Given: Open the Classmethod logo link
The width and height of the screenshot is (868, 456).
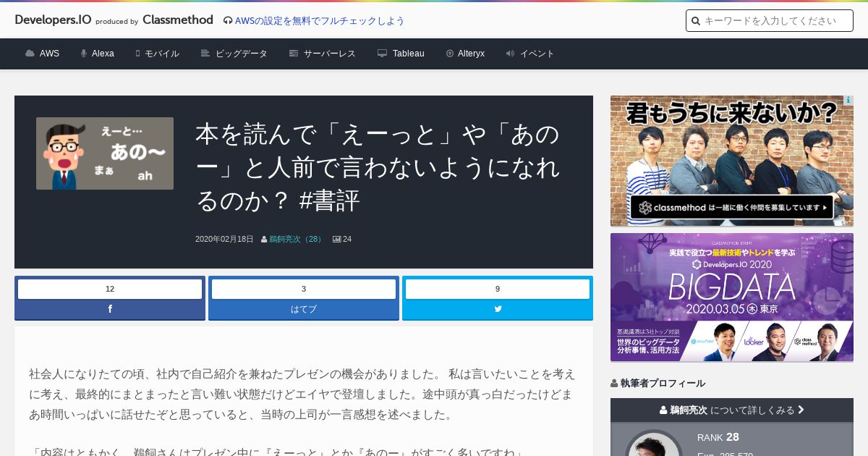Looking at the screenshot, I should pos(178,20).
